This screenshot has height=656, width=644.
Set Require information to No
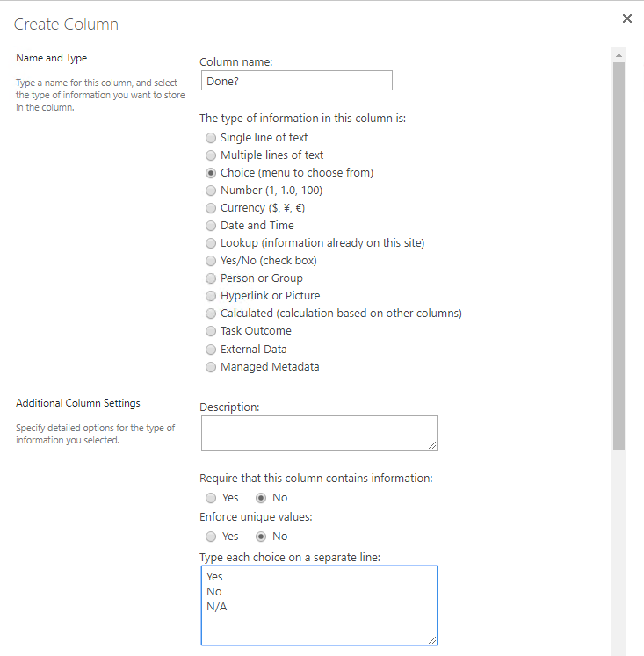click(x=261, y=498)
